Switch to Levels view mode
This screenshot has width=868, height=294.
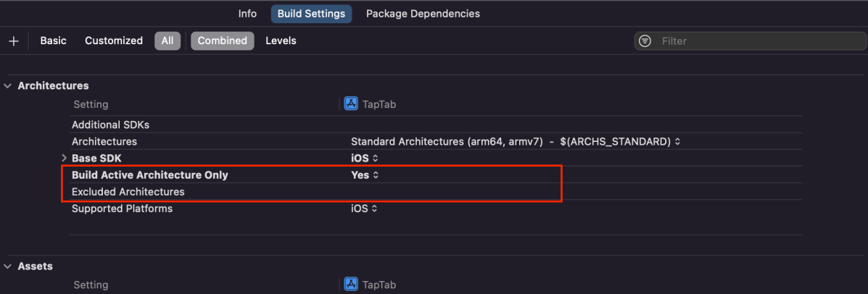pos(281,41)
